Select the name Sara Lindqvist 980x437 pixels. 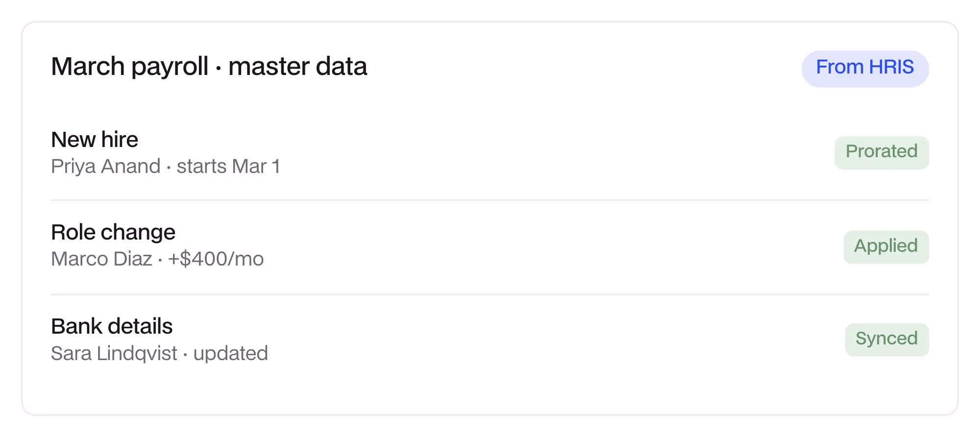[x=114, y=353]
